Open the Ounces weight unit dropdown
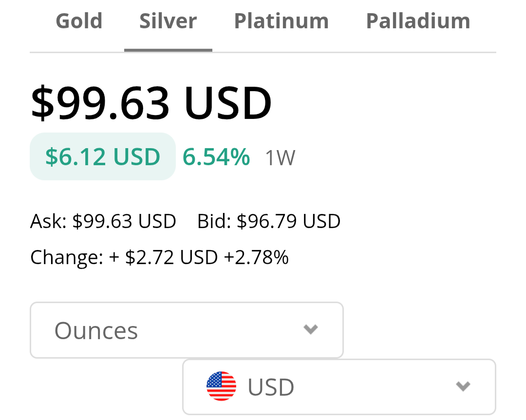The width and height of the screenshot is (526, 420). coord(187,330)
